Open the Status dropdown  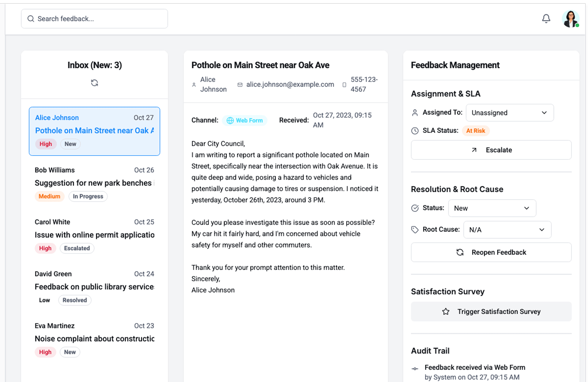tap(492, 208)
